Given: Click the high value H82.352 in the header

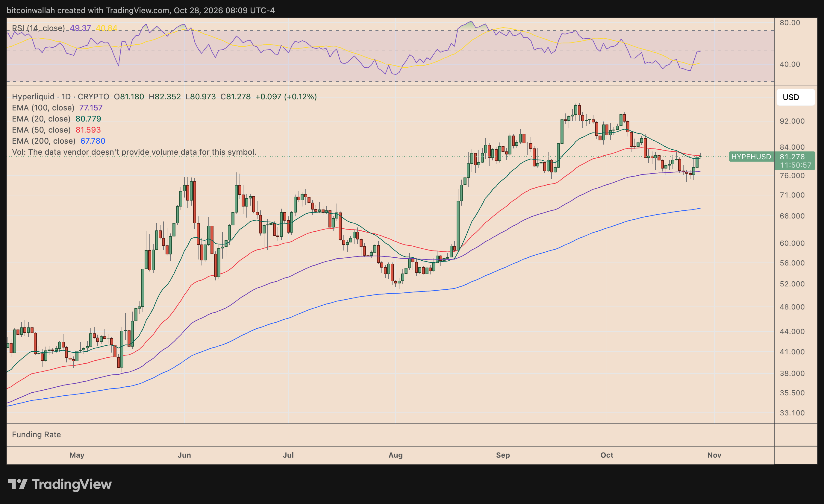Looking at the screenshot, I should tap(165, 97).
